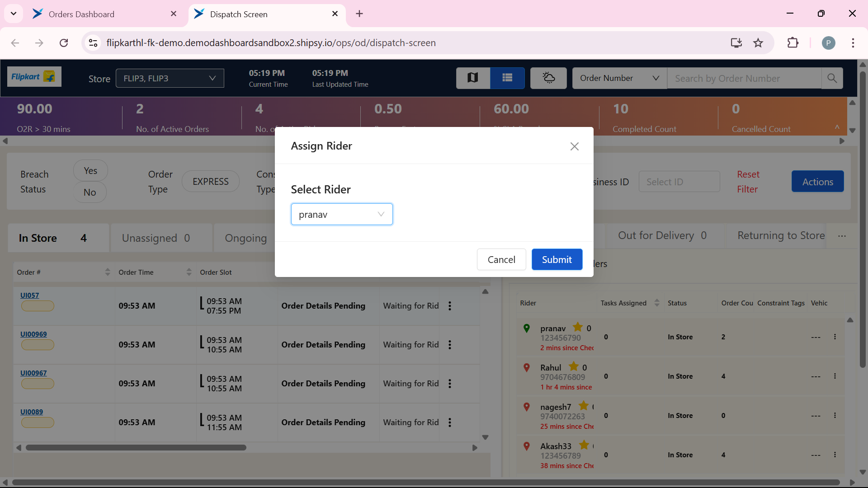
Task: Open options menu for rider nagesh7
Action: click(x=835, y=415)
